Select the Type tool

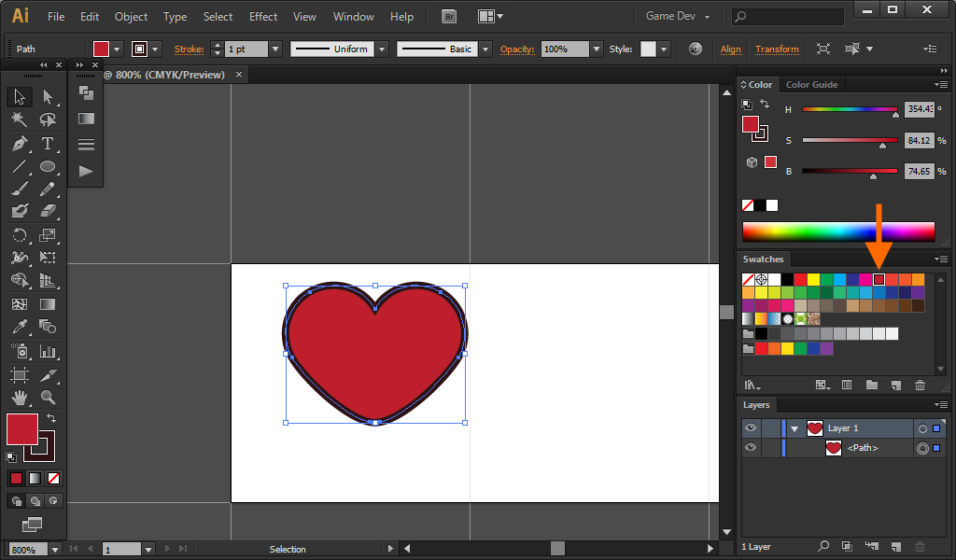[x=48, y=144]
